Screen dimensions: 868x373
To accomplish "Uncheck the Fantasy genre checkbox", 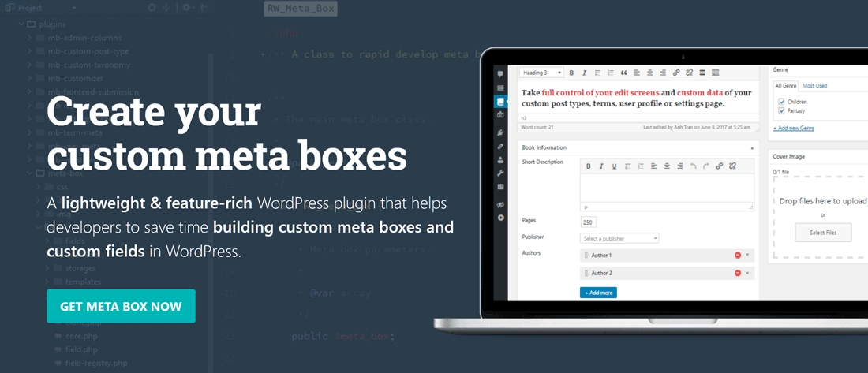I will click(781, 111).
